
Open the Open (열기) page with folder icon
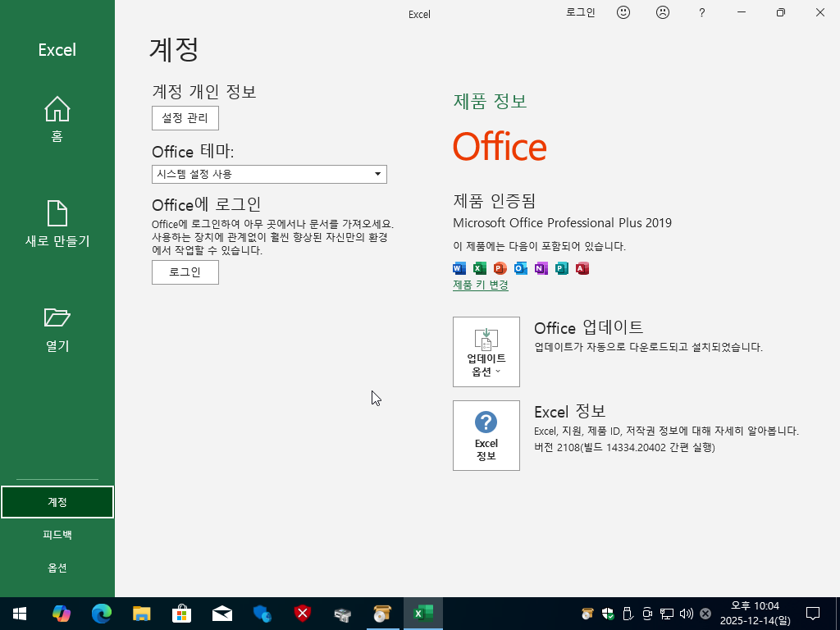(57, 329)
